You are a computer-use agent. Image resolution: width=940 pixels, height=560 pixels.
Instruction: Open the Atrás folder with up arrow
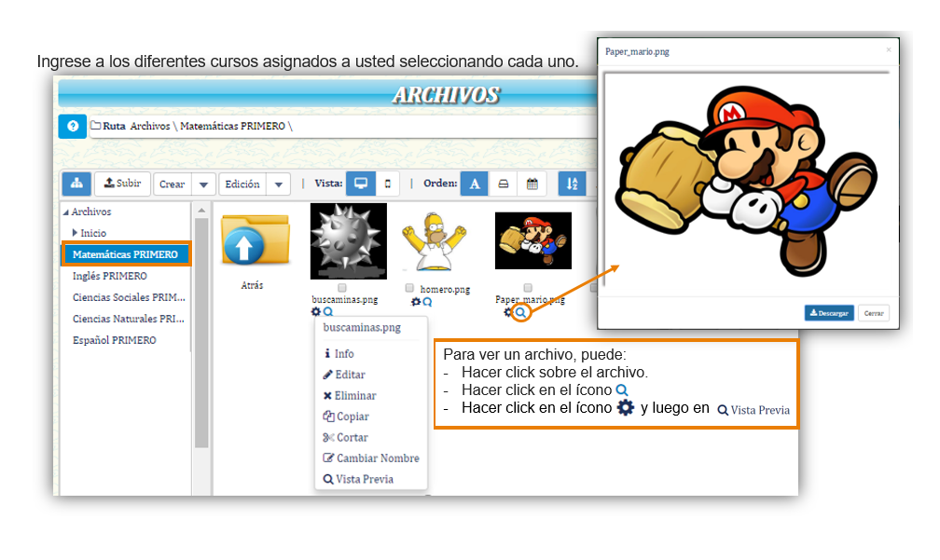255,239
